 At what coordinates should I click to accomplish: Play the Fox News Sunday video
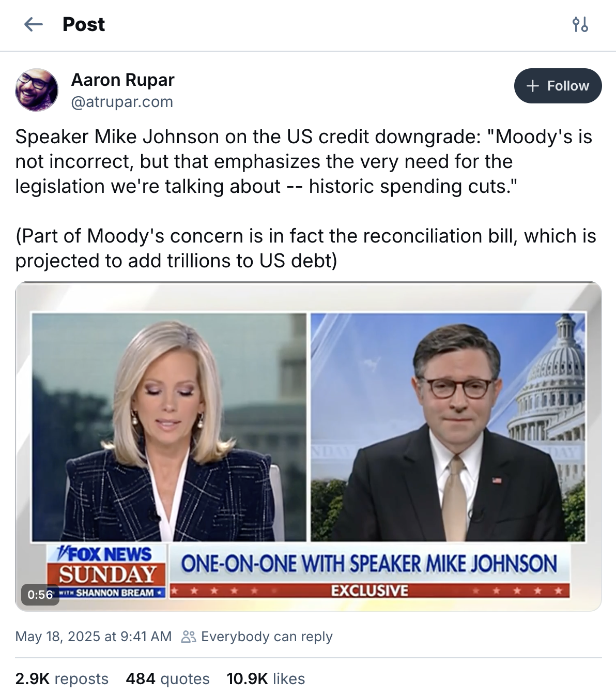coord(309,446)
